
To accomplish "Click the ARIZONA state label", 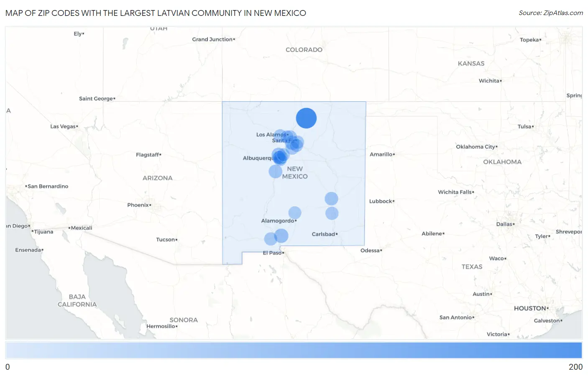I will tap(158, 178).
